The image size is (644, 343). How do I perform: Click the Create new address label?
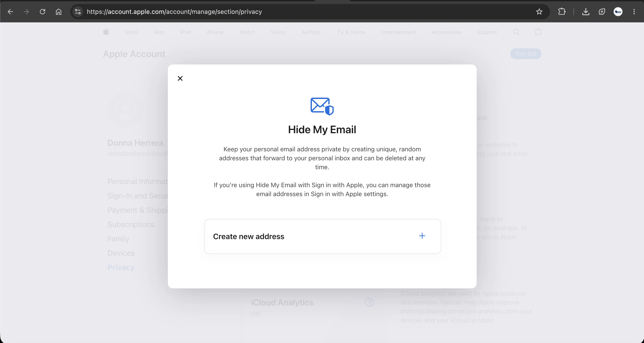tap(249, 236)
